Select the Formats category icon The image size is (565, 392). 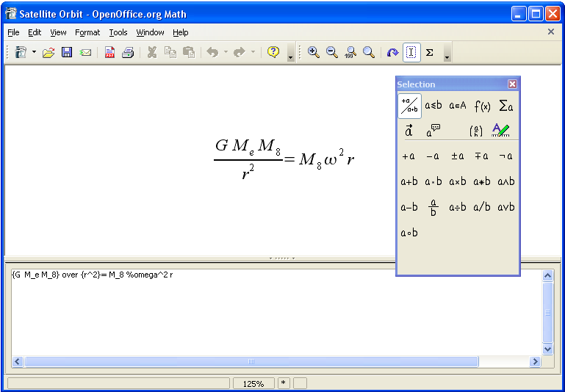coord(501,131)
